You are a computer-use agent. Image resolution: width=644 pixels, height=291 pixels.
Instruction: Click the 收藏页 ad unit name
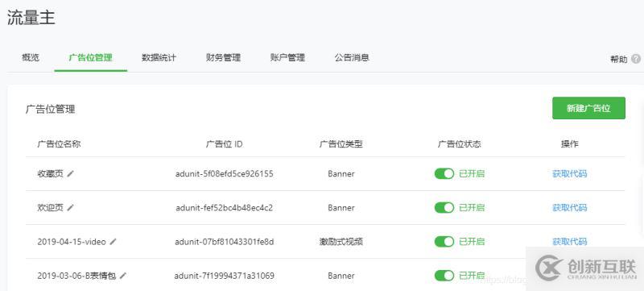click(x=51, y=174)
